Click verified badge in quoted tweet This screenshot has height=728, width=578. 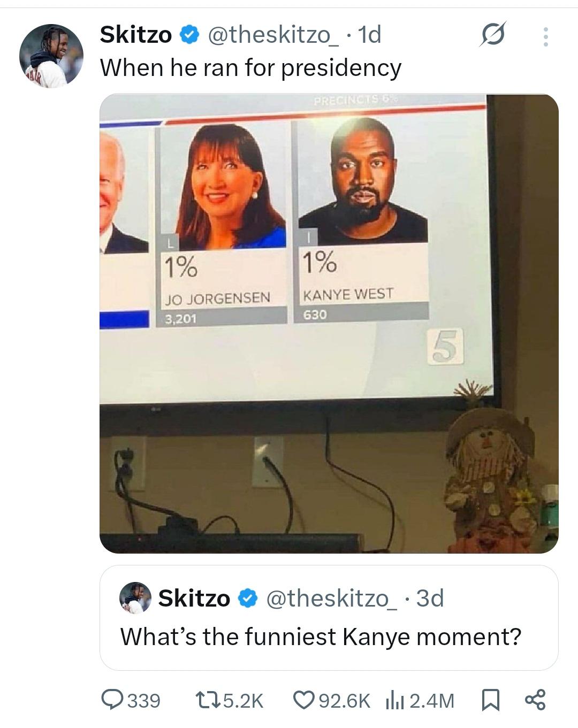pyautogui.click(x=247, y=598)
